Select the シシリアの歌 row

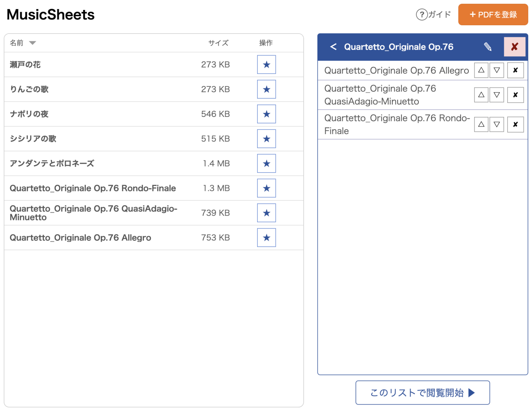tap(154, 139)
